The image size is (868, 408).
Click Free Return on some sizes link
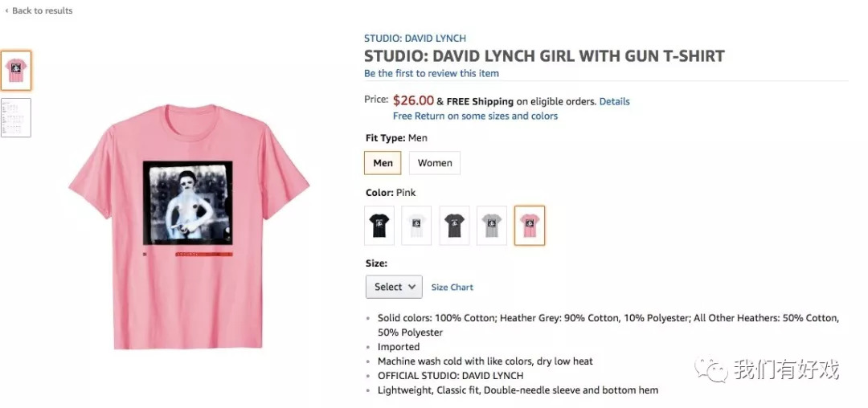[x=475, y=116]
